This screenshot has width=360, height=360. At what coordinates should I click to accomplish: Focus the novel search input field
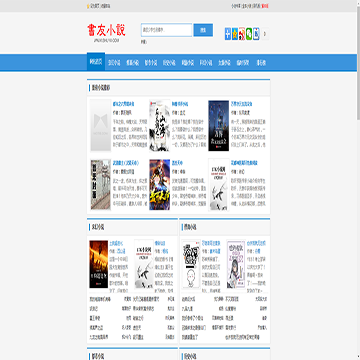166,30
